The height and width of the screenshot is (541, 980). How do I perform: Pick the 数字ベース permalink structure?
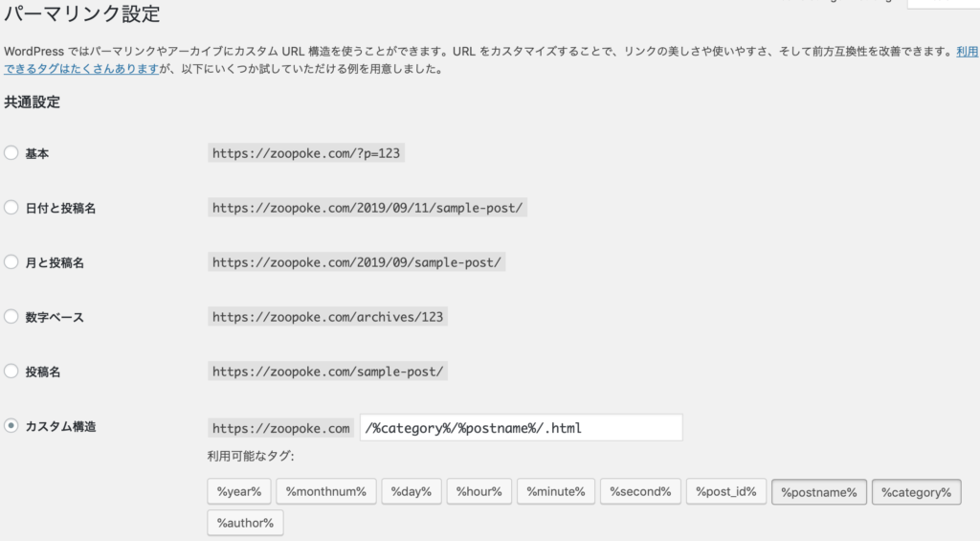(x=11, y=317)
